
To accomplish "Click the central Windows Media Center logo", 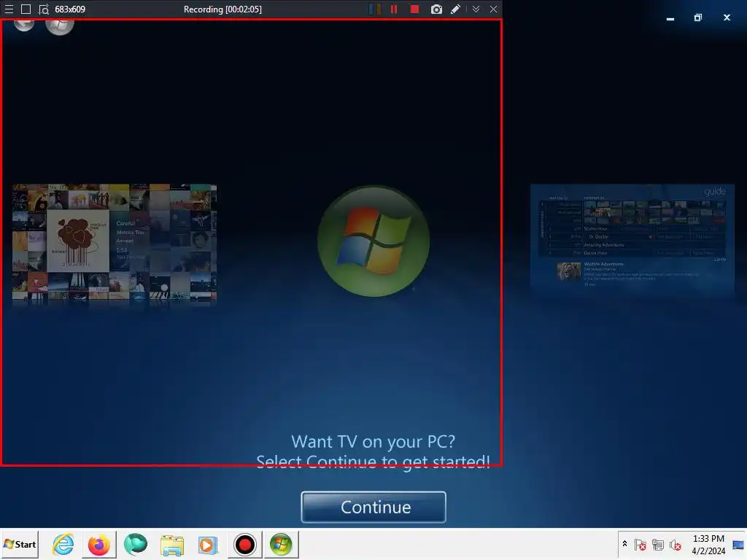I will coord(373,241).
